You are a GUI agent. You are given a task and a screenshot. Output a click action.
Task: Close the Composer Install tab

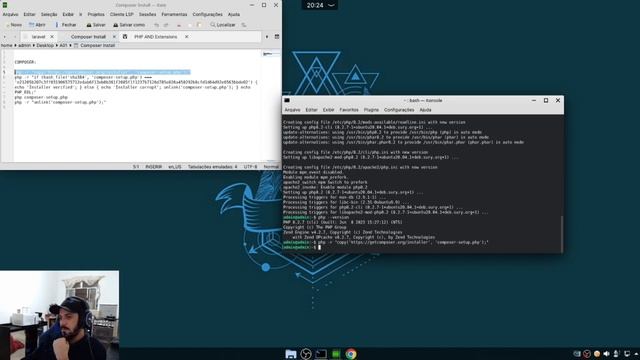(x=114, y=37)
